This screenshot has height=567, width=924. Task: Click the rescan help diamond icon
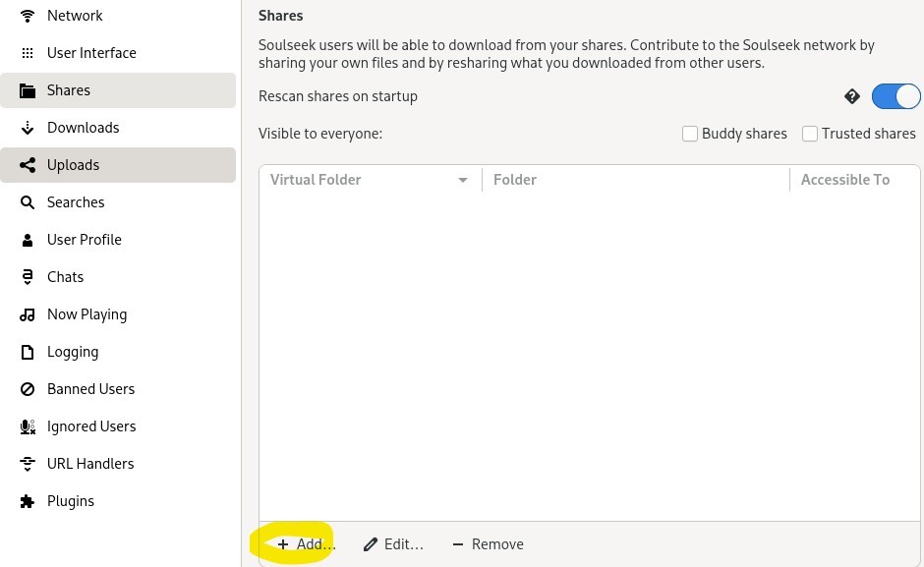(852, 96)
